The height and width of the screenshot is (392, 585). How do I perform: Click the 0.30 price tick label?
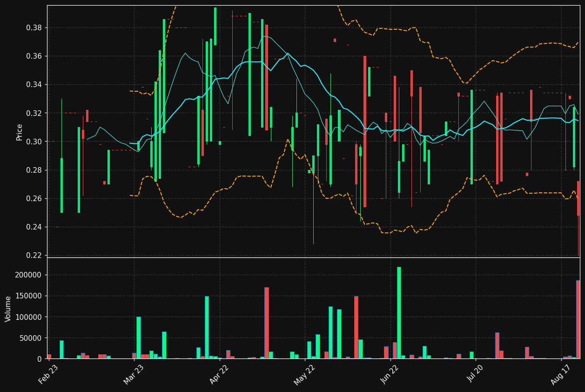click(x=35, y=142)
